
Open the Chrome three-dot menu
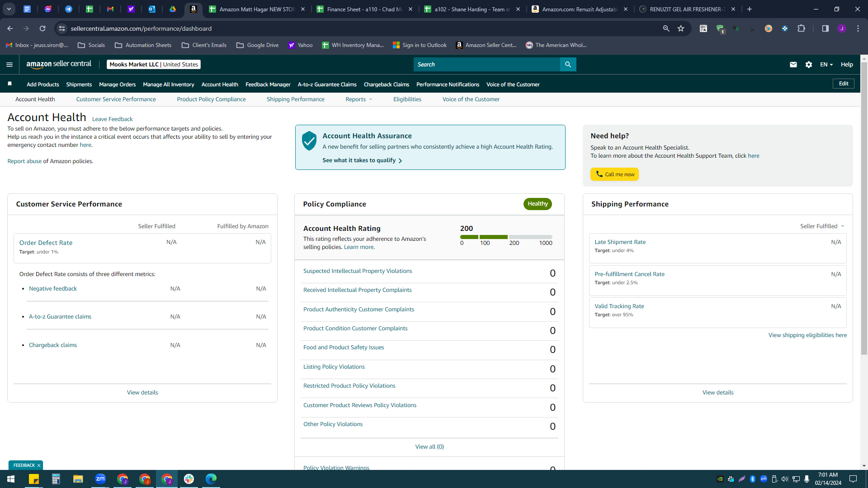point(858,28)
